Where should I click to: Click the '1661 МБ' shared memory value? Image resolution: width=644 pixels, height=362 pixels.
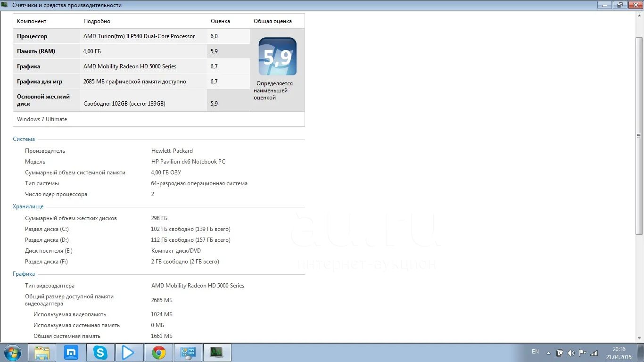tap(162, 336)
